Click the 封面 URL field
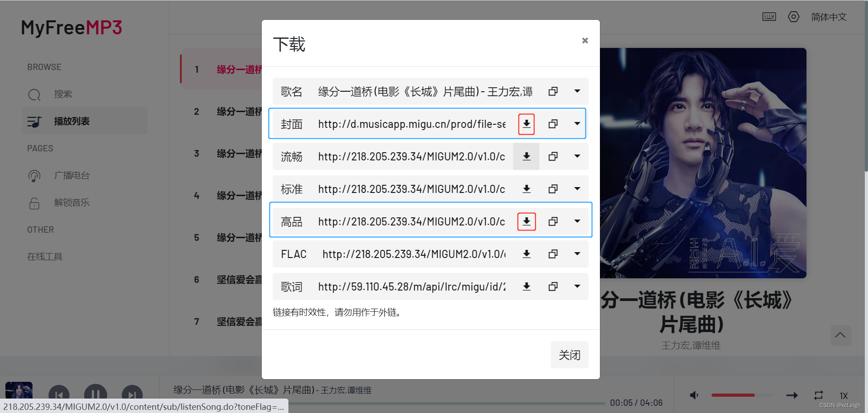868x413 pixels. click(x=412, y=124)
